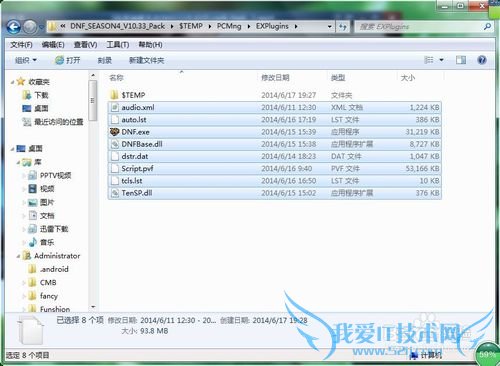500x366 pixels.
Task: Open the recent locations dropdown beside the nav arrows
Action: pos(41,27)
